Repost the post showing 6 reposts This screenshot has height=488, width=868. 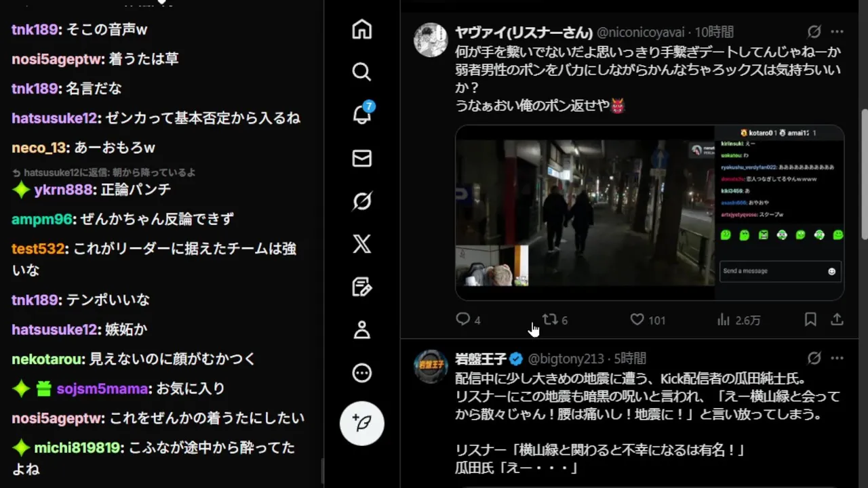click(555, 320)
